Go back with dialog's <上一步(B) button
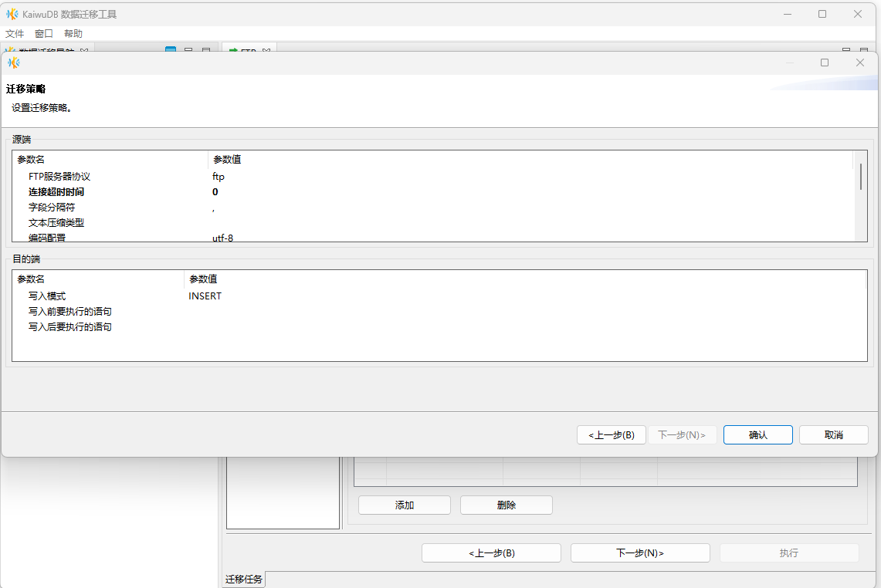Viewport: 881px width, 588px height. click(x=611, y=435)
